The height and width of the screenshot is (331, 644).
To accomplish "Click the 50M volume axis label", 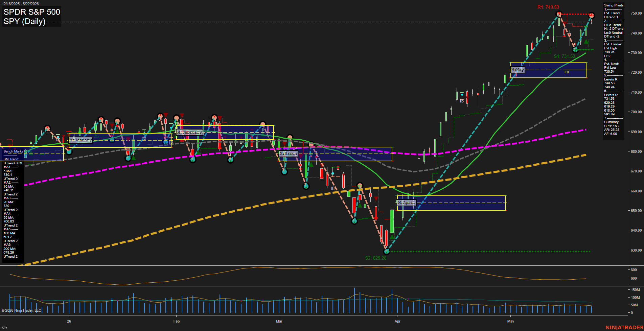I will [634, 305].
